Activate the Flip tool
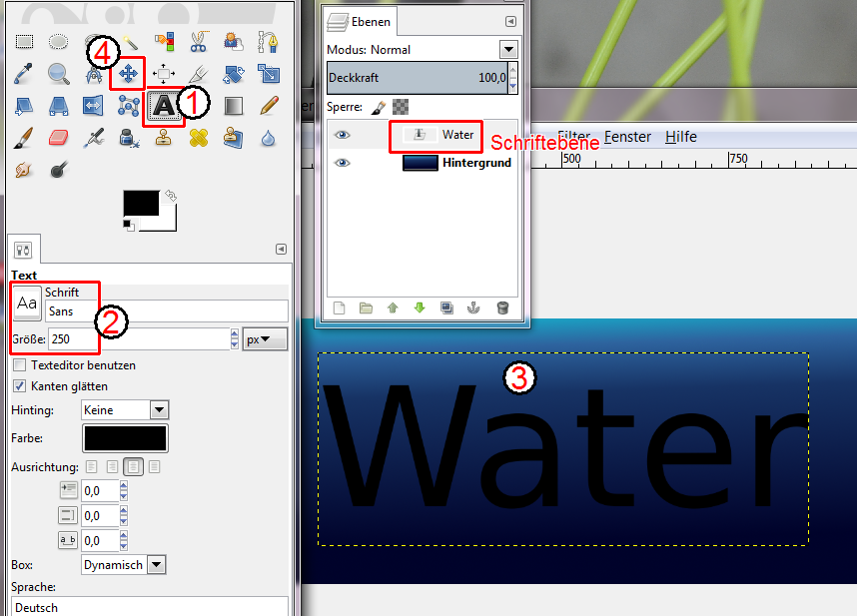The image size is (857, 616). pyautogui.click(x=94, y=106)
